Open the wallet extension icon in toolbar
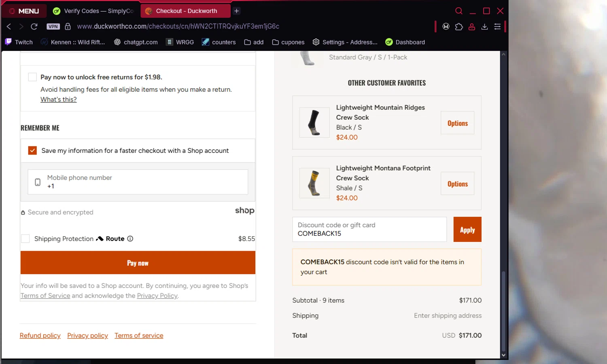This screenshot has height=364, width=607. click(446, 26)
